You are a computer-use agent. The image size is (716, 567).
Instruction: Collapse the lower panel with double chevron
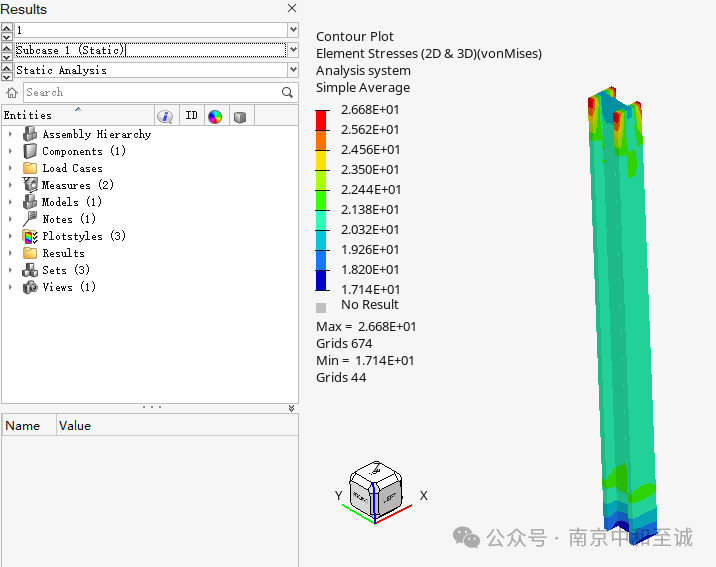point(291,408)
